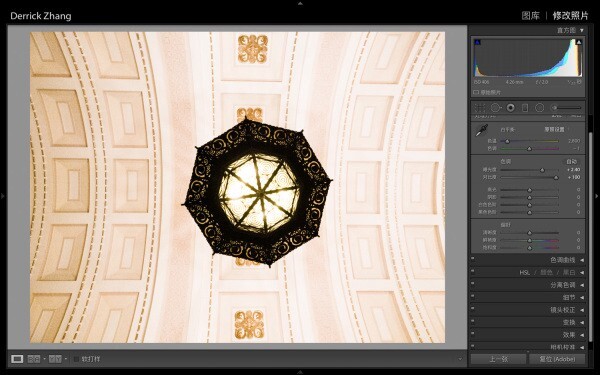Switch to R/A before-after view

pyautogui.click(x=34, y=359)
